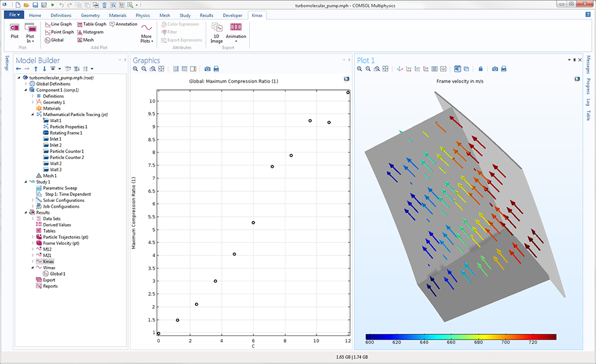
Task: Click the 1D Image export icon
Action: tap(216, 31)
